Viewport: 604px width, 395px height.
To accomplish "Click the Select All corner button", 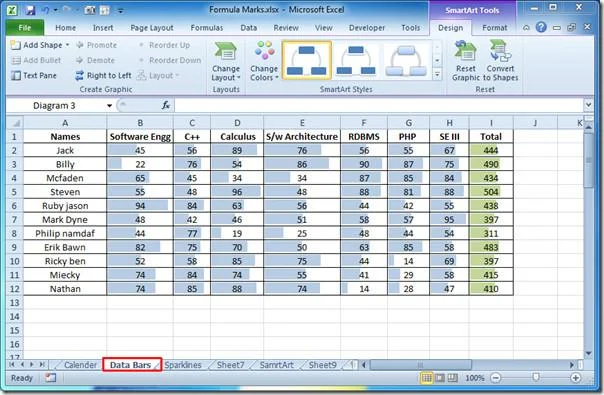I will pyautogui.click(x=15, y=123).
